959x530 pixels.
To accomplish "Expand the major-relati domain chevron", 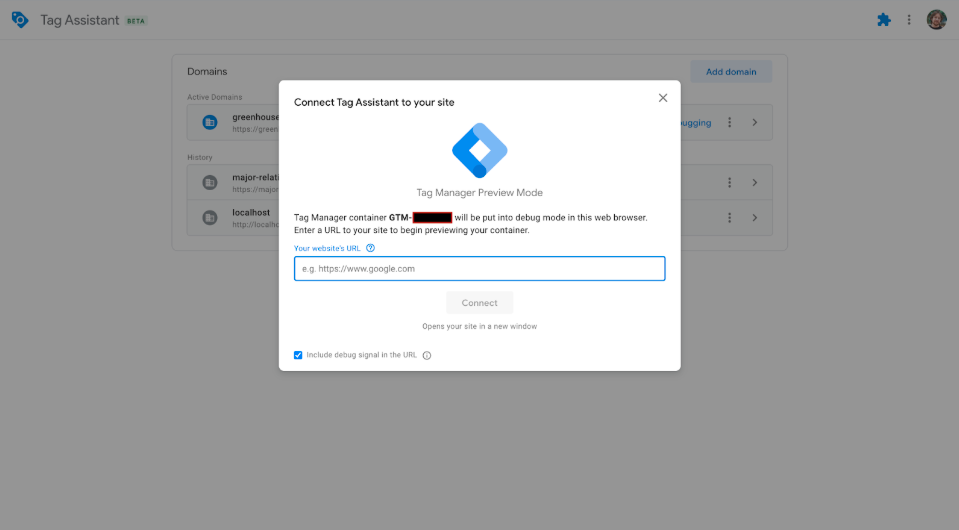I will click(x=755, y=183).
